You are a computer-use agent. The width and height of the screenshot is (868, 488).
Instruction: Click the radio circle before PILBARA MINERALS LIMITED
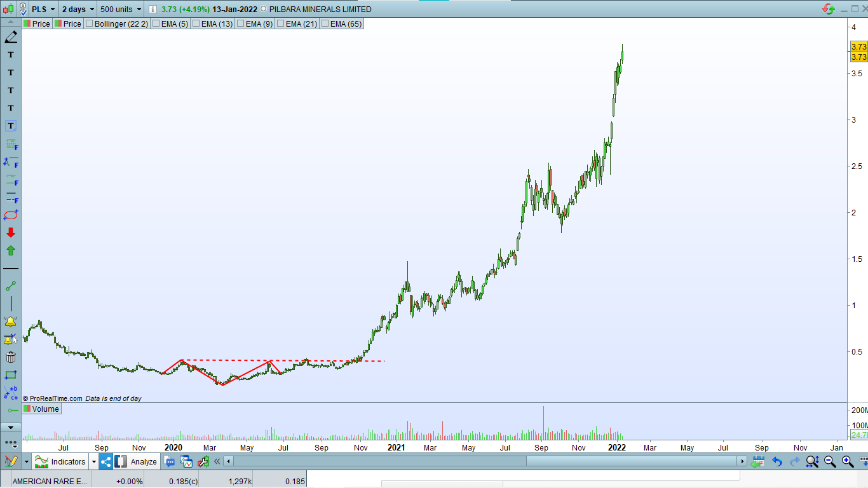coord(264,10)
